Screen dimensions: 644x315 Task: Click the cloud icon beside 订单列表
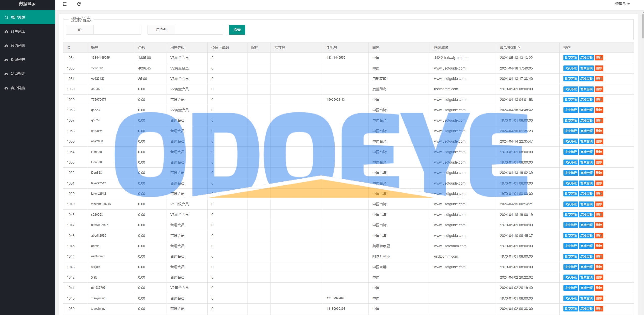coord(6,31)
